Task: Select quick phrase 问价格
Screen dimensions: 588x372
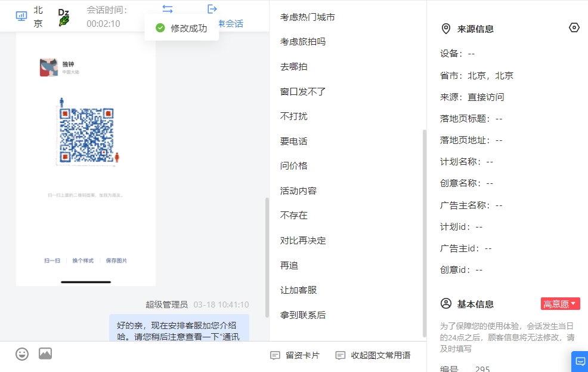Action: click(x=293, y=165)
